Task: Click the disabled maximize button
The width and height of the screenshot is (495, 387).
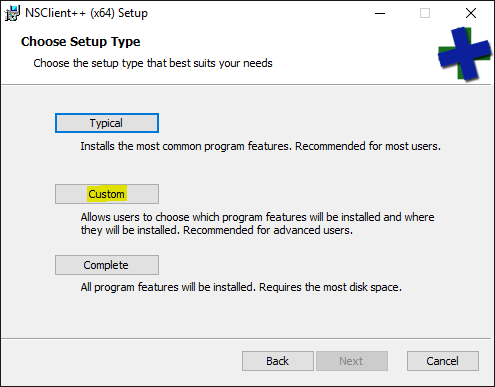Action: tap(425, 13)
